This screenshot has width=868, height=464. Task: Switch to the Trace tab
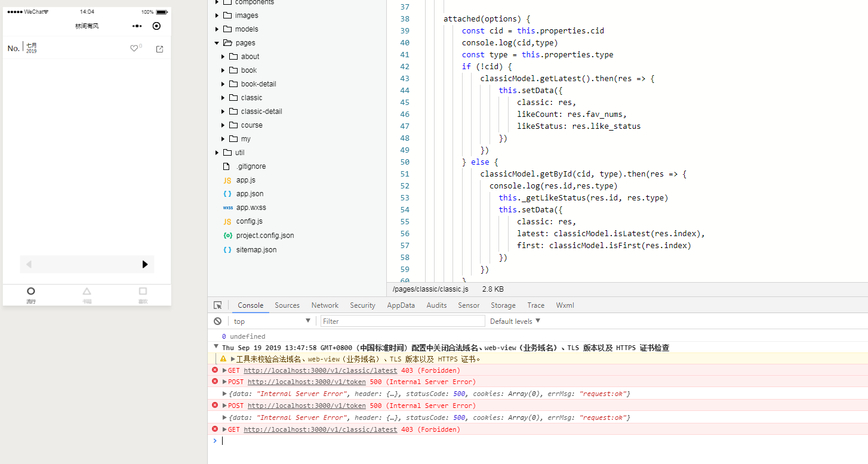point(536,305)
